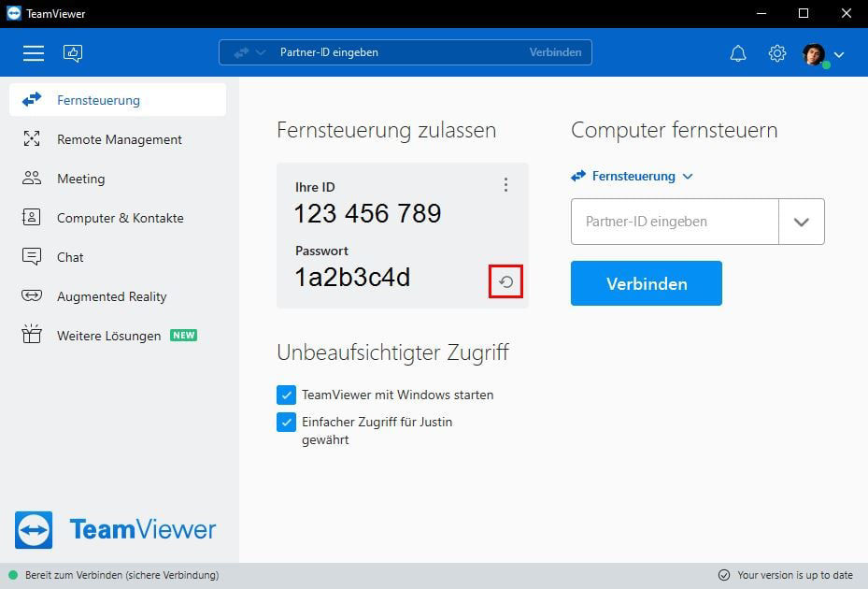Toggle TeamViewer mit Windows starten checkbox

[x=286, y=395]
